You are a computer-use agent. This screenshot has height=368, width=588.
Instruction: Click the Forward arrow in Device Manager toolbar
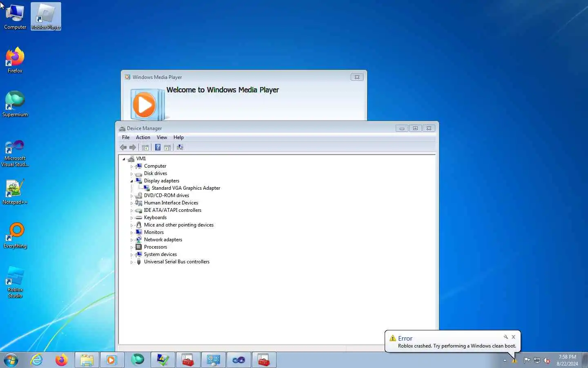click(x=133, y=147)
